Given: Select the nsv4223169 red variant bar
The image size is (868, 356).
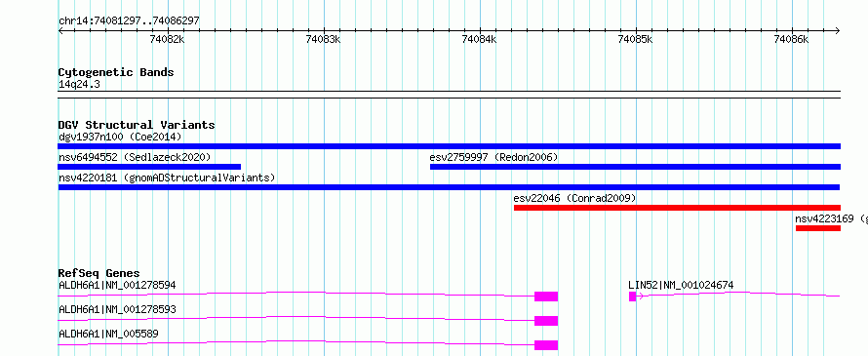Looking at the screenshot, I should pos(818,228).
